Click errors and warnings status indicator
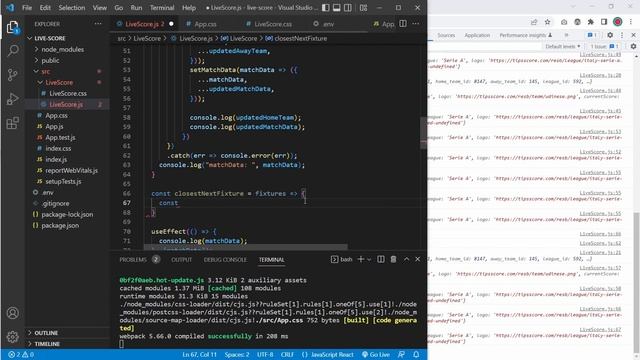Image resolution: width=640 pixels, height=360 pixels. click(x=21, y=355)
